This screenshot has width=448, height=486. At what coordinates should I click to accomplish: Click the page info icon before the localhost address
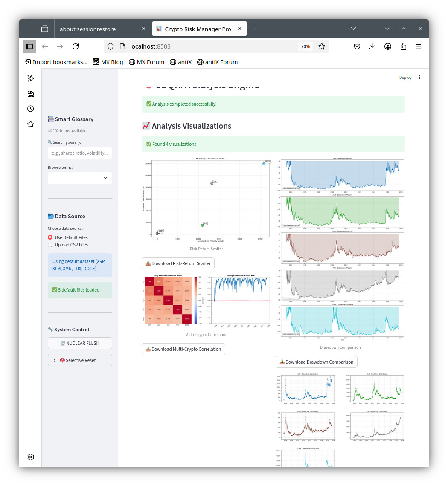(122, 46)
